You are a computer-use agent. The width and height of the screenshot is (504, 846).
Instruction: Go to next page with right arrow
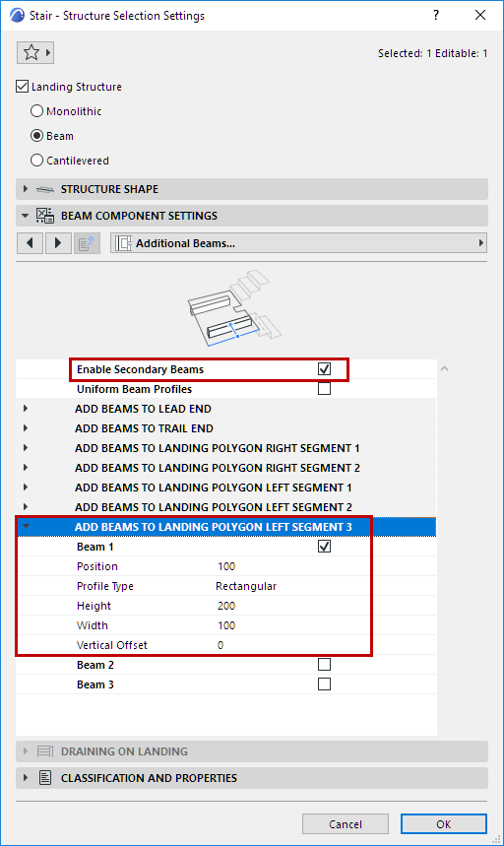(58, 243)
